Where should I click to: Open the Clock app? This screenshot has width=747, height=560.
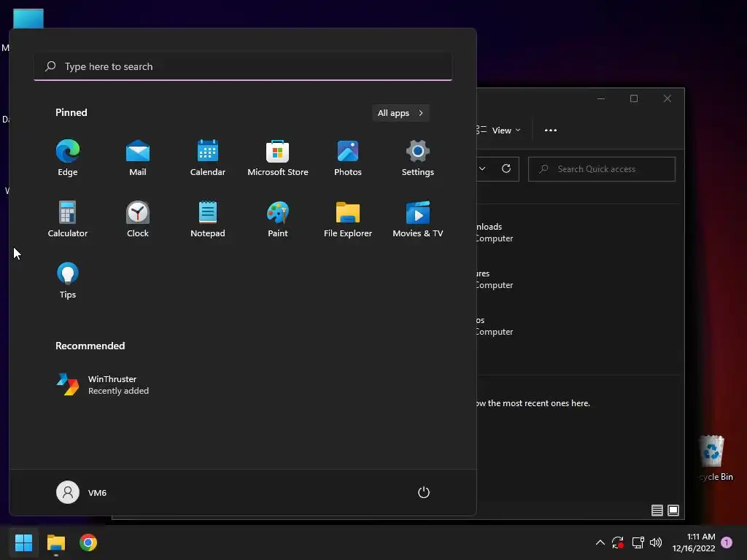coord(138,219)
